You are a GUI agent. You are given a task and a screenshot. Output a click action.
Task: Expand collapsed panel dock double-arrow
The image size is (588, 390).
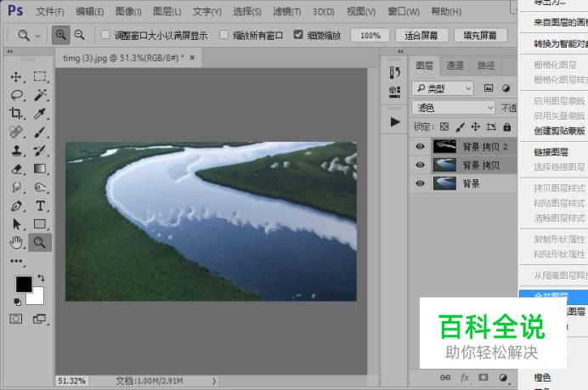click(x=400, y=51)
